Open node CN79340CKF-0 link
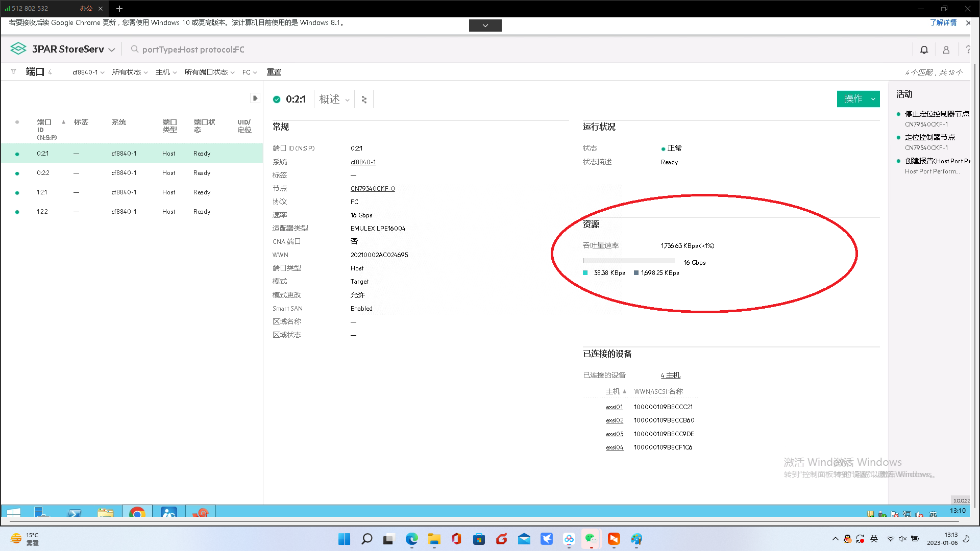Screen dimensions: 980x551 (x=372, y=189)
